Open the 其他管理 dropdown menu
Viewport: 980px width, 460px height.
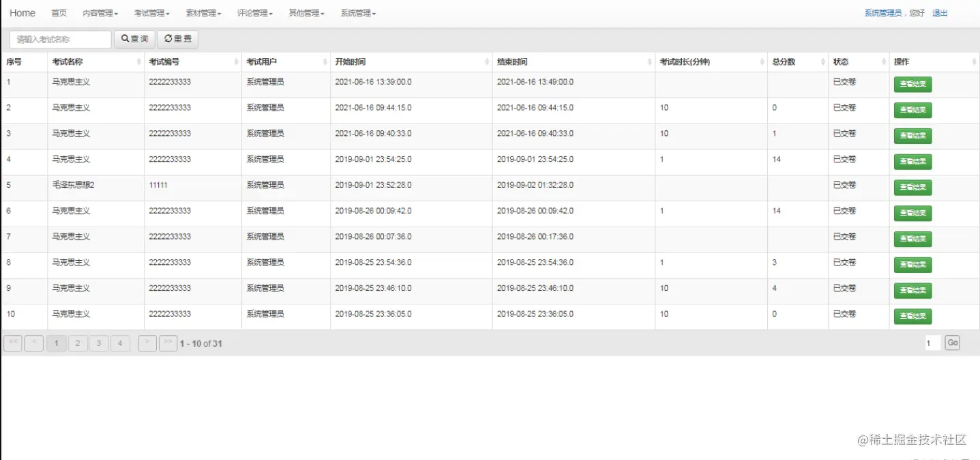pos(306,13)
